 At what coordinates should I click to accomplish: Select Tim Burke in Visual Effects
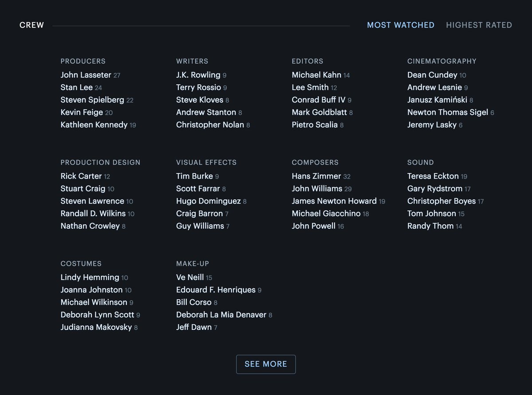coord(194,176)
